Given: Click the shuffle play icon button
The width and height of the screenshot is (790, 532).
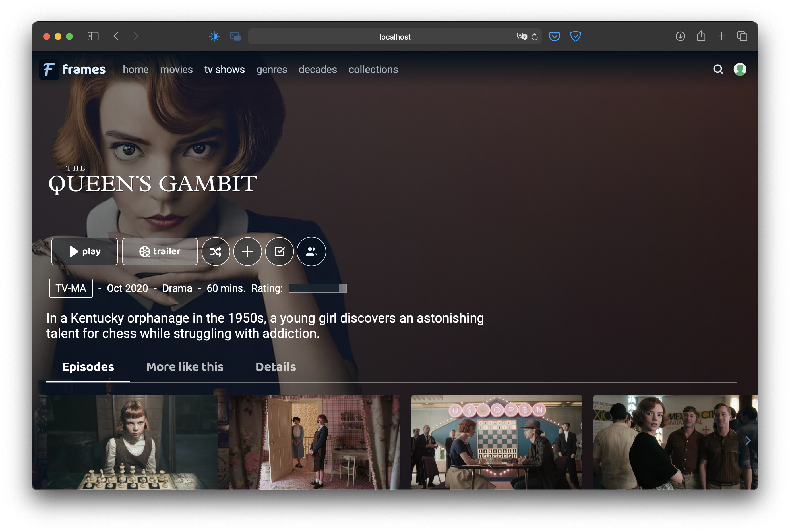Looking at the screenshot, I should (216, 252).
